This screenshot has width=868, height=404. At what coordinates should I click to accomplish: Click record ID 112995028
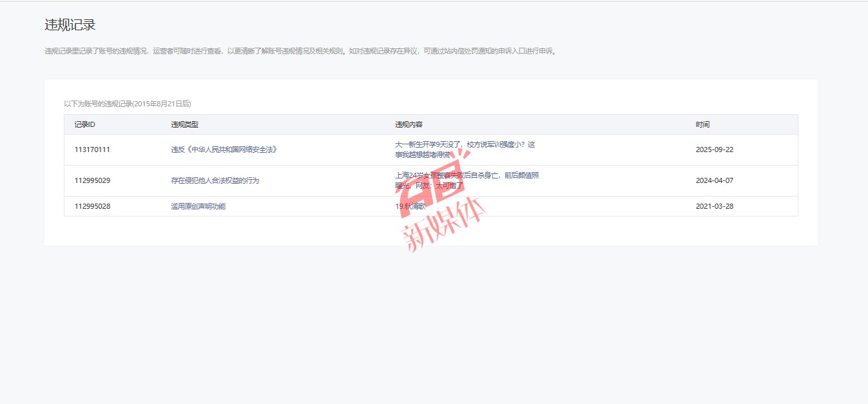[x=92, y=206]
